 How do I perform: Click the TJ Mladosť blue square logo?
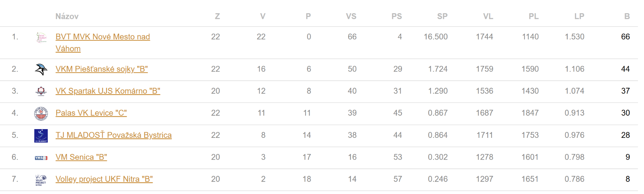click(41, 135)
